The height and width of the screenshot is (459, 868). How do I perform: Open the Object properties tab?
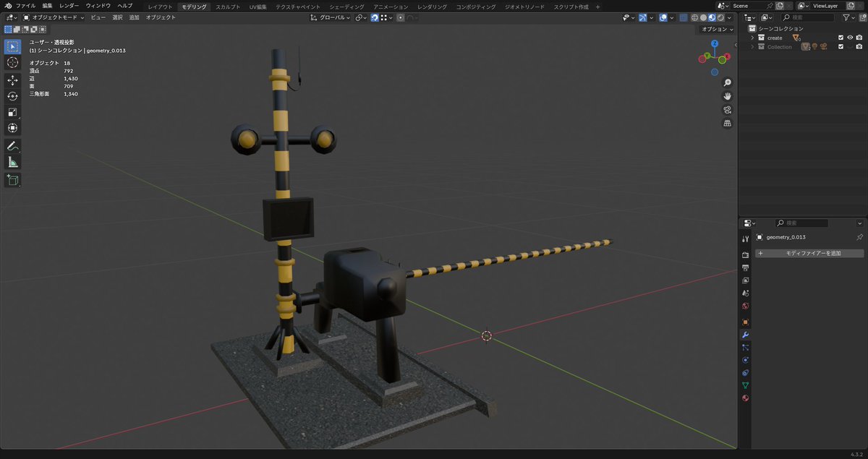(745, 322)
